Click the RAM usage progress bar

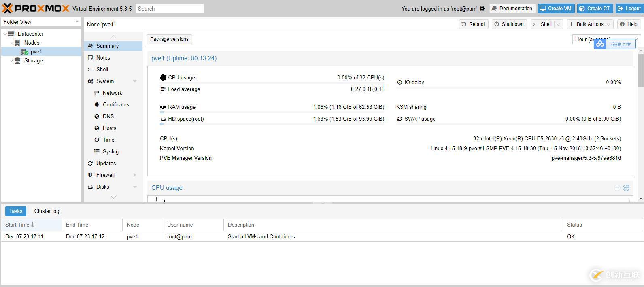tap(272, 112)
